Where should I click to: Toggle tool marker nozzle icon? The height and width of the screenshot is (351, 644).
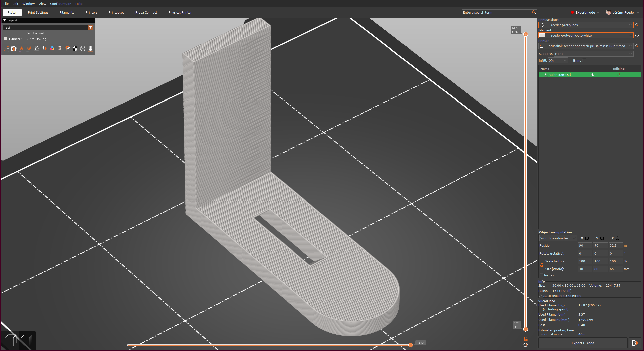click(x=91, y=48)
